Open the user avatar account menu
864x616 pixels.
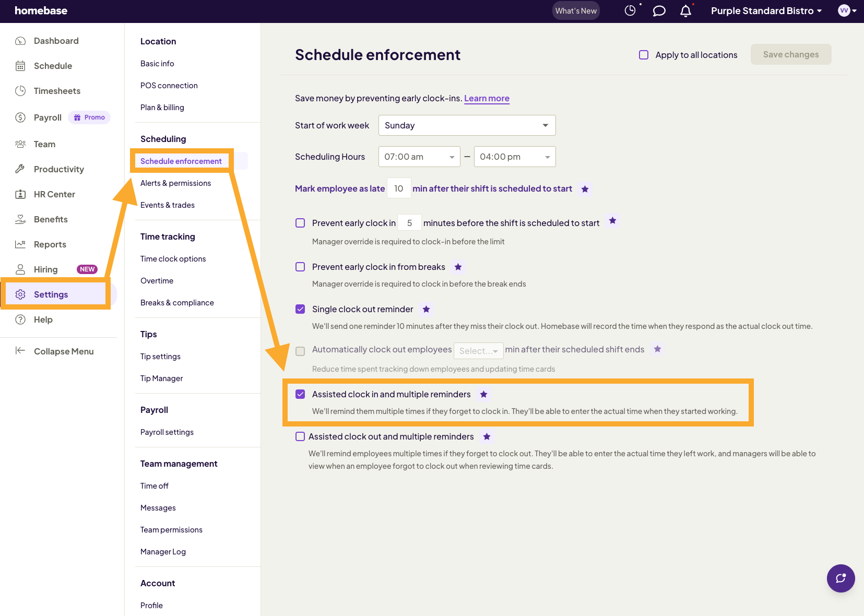(847, 10)
